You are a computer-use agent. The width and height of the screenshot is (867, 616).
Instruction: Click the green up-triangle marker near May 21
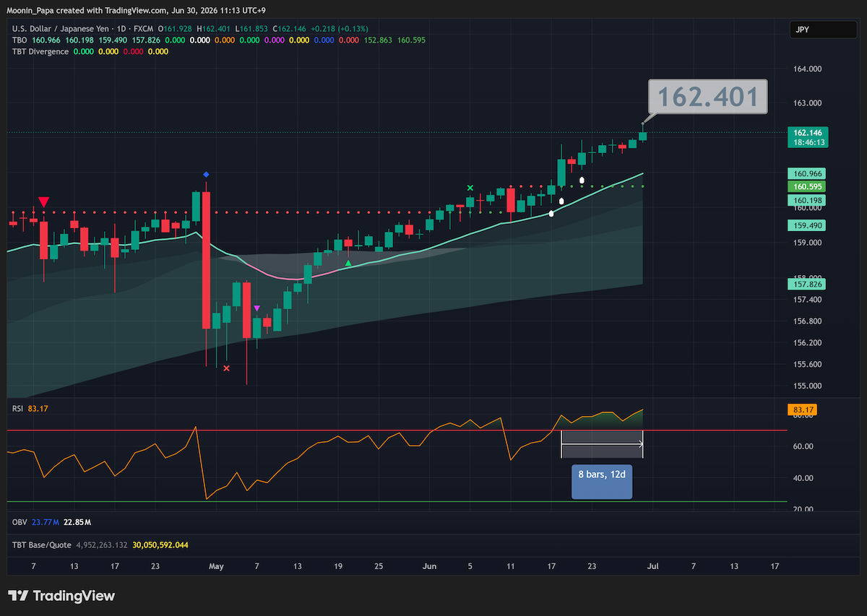[348, 263]
